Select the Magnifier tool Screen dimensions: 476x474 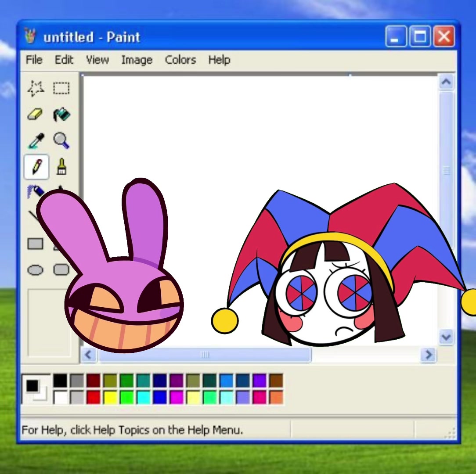point(61,140)
